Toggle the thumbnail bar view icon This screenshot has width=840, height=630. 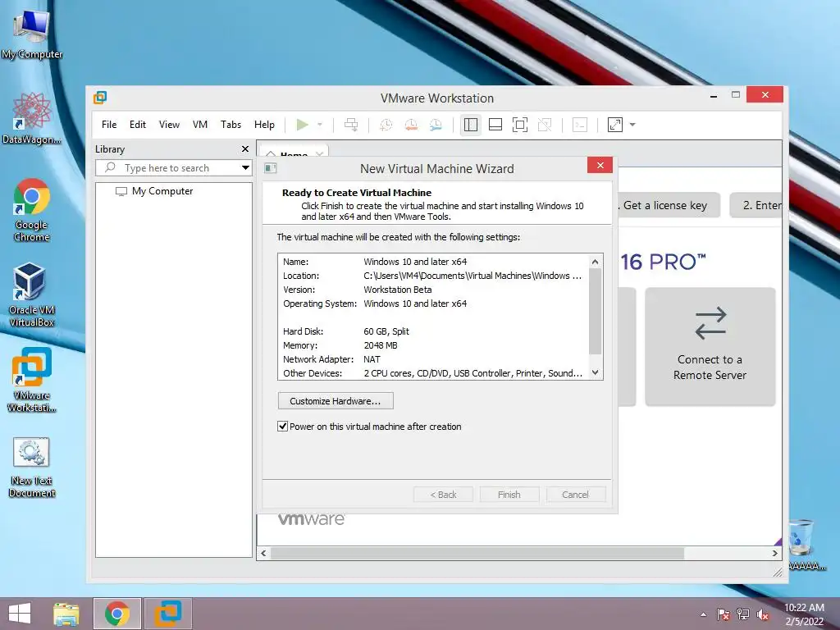pyautogui.click(x=495, y=125)
